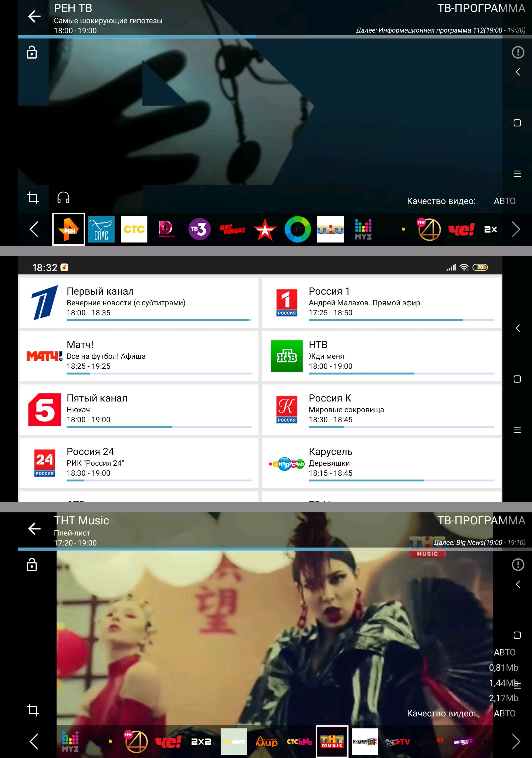Switch to 2x2 channel in bottom strip
This screenshot has width=532, height=758.
point(201,741)
